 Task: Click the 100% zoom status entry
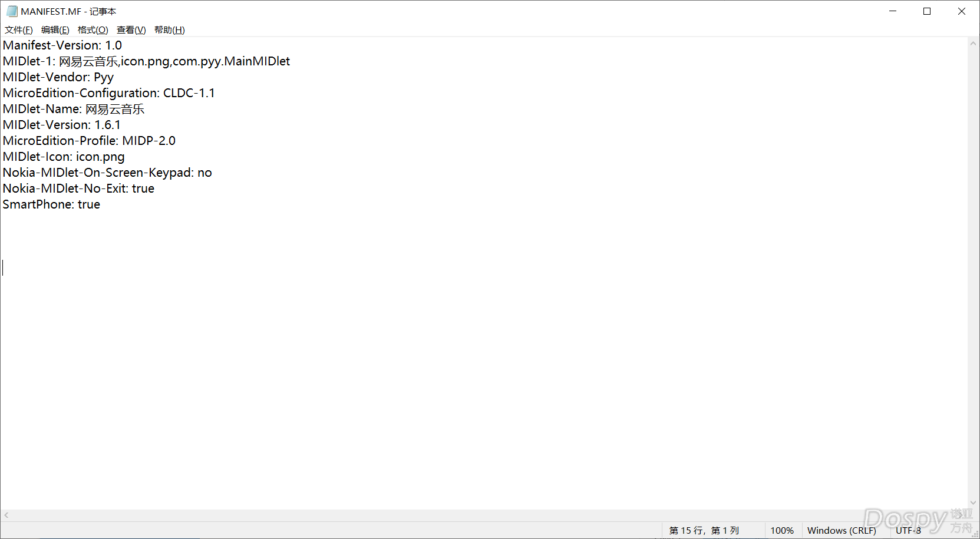[782, 530]
